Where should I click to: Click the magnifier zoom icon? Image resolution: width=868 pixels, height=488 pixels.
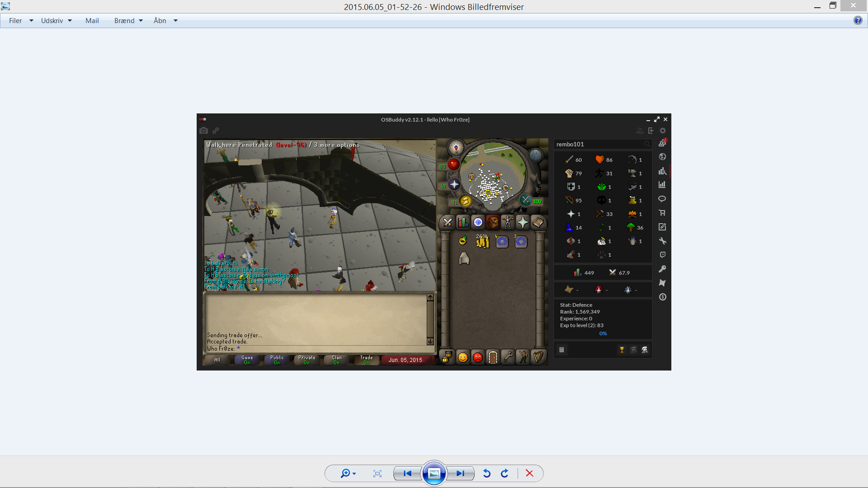click(x=345, y=473)
